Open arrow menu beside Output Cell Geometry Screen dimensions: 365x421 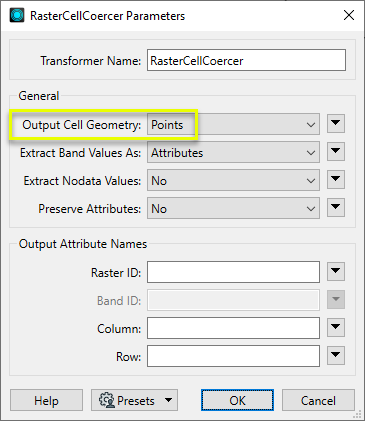(336, 124)
